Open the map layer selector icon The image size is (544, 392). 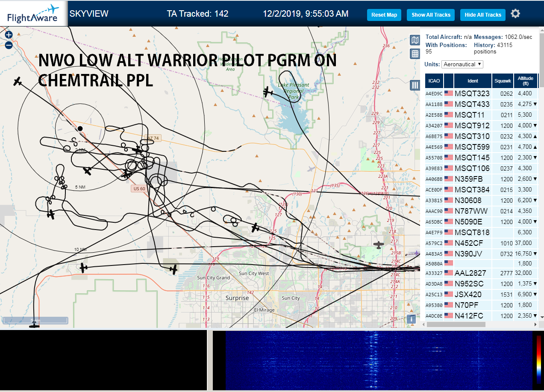(x=415, y=40)
